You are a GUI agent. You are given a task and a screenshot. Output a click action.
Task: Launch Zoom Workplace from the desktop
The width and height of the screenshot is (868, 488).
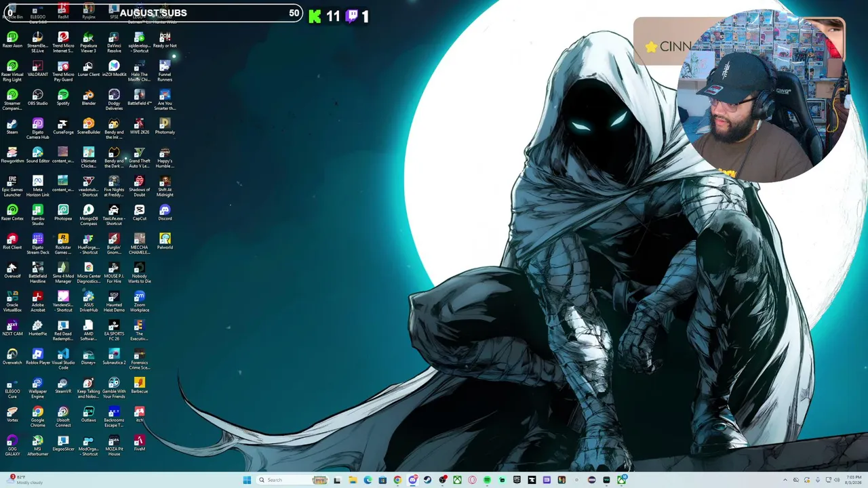coord(140,302)
